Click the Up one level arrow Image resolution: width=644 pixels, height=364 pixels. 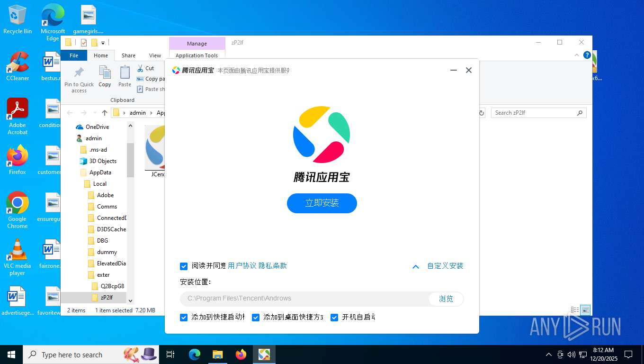pyautogui.click(x=105, y=113)
